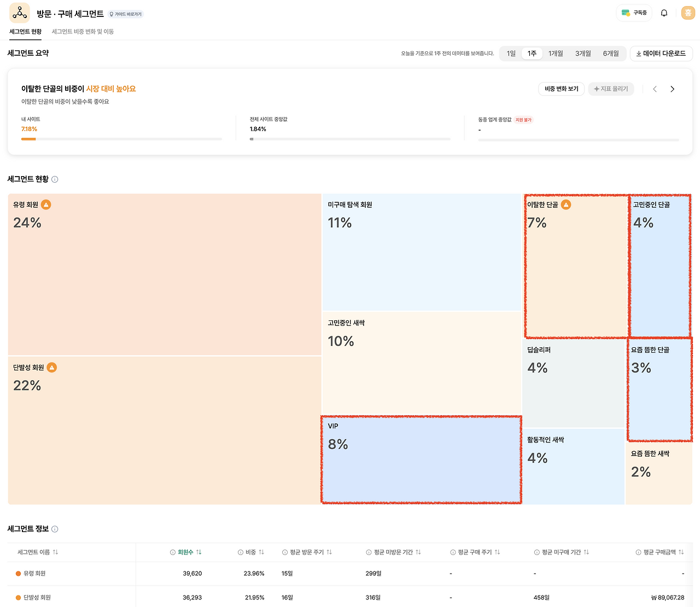Screen dimensions: 700x607
Task: Click info icon beside 비중 header
Action: (x=241, y=552)
